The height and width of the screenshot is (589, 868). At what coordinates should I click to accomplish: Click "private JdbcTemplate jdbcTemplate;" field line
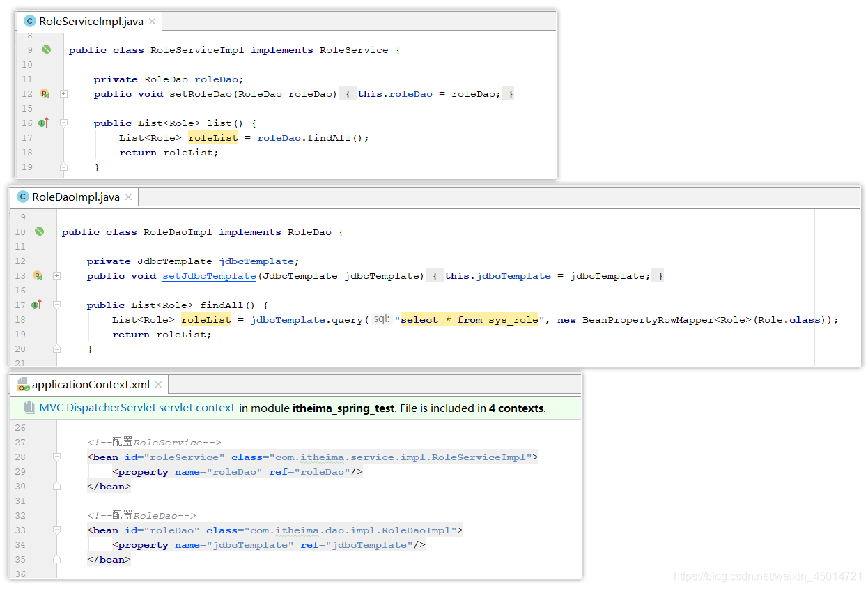193,261
